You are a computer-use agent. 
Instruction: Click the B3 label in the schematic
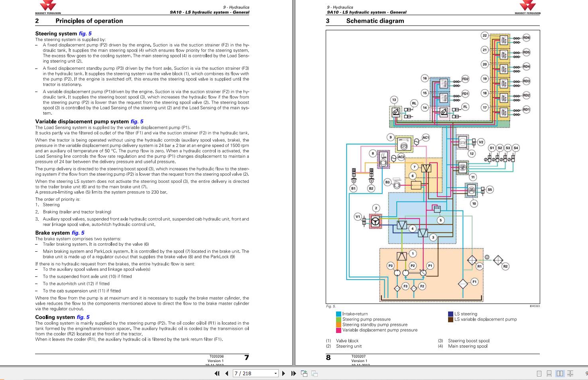(x=387, y=182)
